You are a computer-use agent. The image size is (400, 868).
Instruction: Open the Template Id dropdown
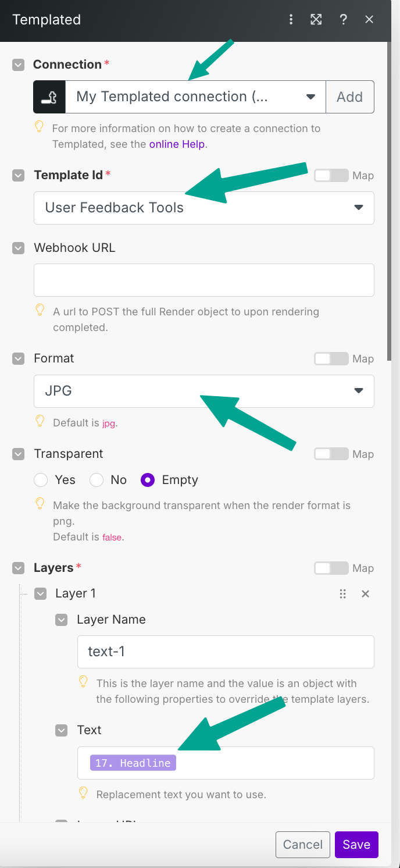pos(203,208)
